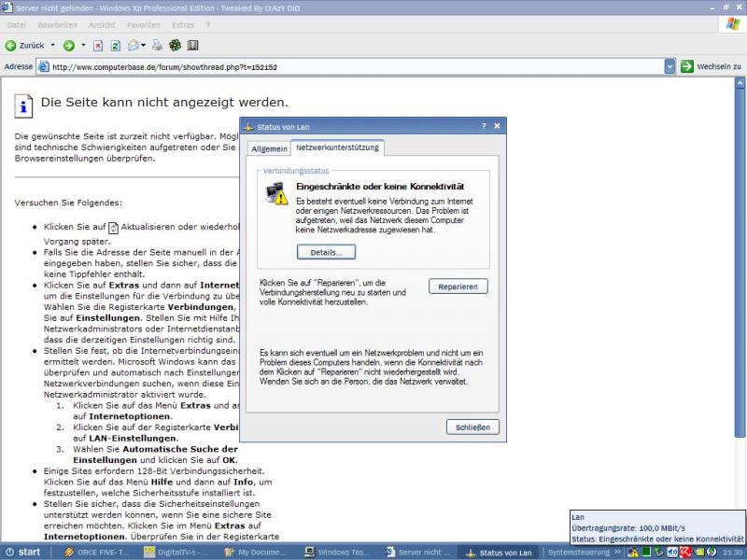Click the network warning icon in the dialog

276,193
